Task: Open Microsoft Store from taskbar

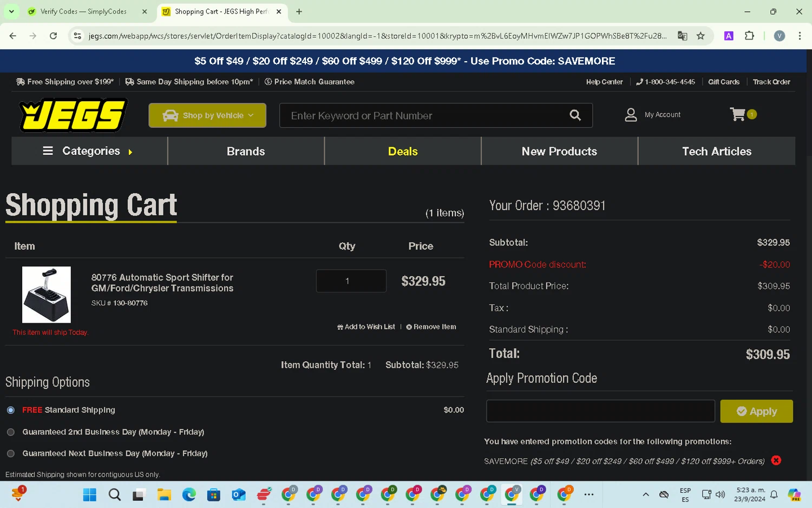Action: 214,494
